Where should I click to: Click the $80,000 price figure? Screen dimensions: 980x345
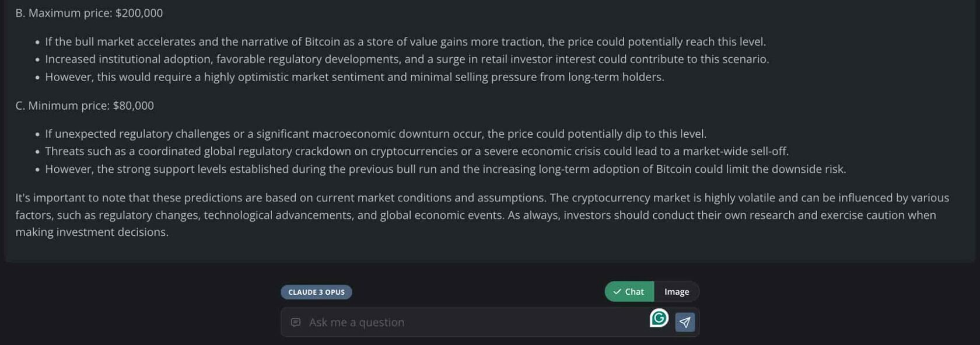pos(134,106)
